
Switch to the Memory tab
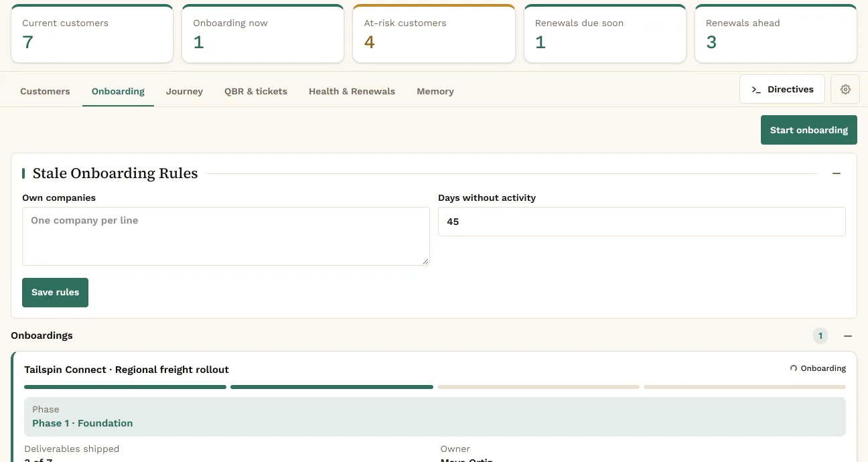(435, 91)
